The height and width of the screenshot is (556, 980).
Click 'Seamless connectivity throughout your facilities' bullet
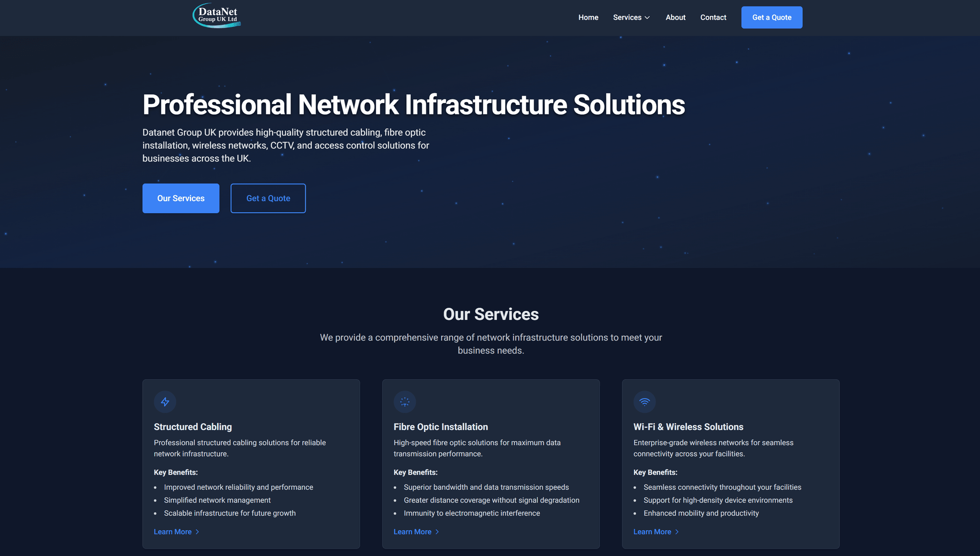722,487
